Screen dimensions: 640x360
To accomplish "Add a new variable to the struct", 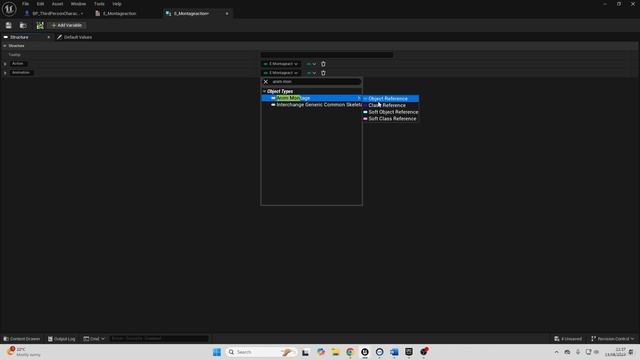I will pyautogui.click(x=67, y=25).
